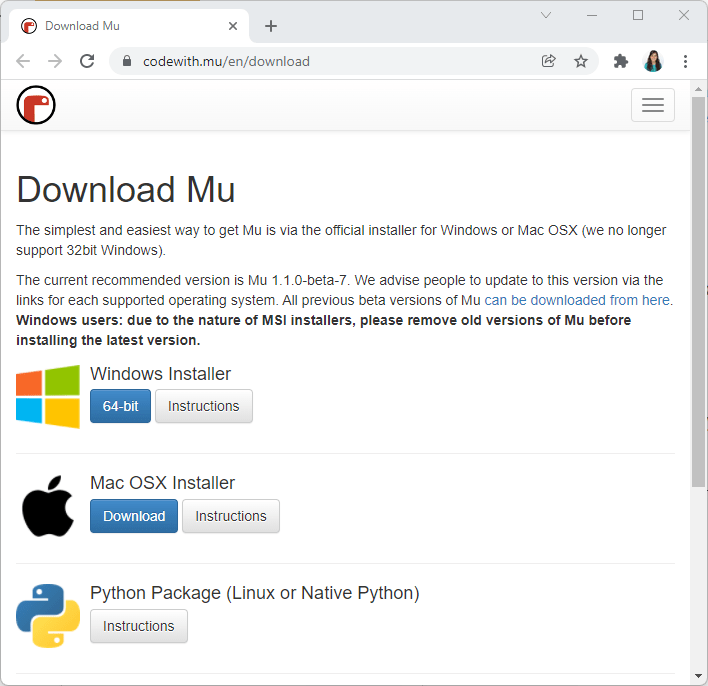The height and width of the screenshot is (686, 708).
Task: Maximize the browser window
Action: tap(638, 15)
